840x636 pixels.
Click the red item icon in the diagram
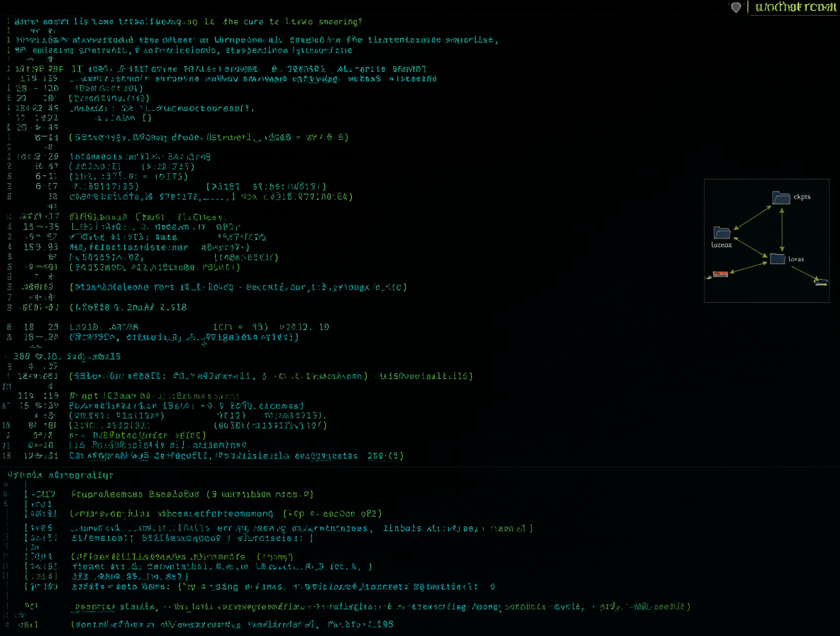pos(720,274)
